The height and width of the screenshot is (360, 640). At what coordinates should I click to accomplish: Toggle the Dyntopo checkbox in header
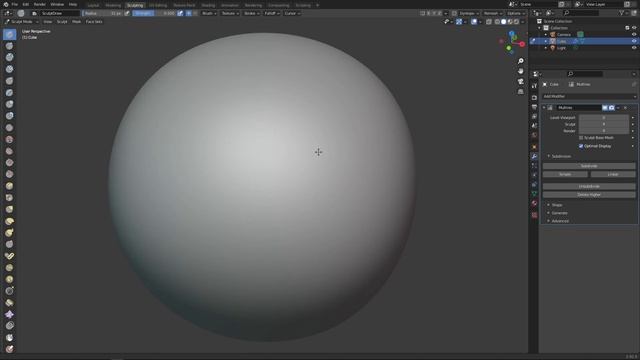point(454,13)
